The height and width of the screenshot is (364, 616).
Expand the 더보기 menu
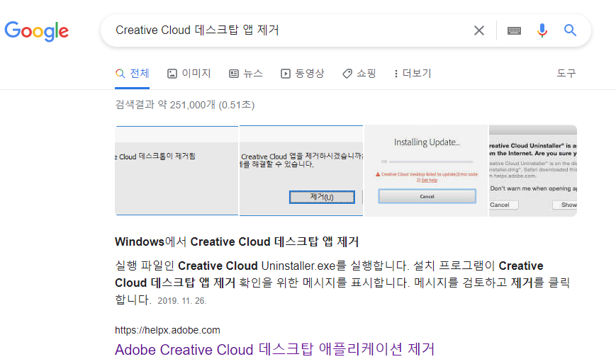click(x=413, y=74)
